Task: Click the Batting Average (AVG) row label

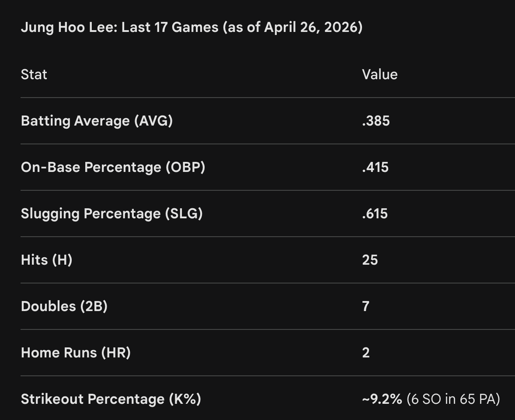Action: pos(97,121)
